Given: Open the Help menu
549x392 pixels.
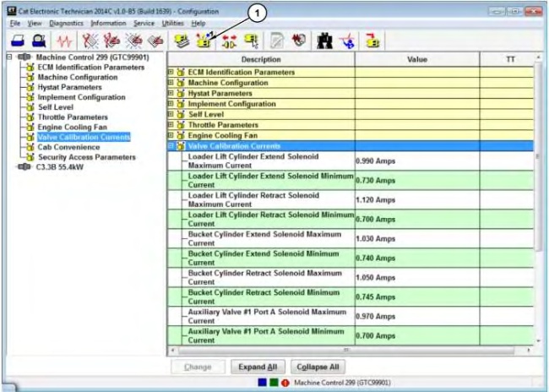Looking at the screenshot, I should click(x=198, y=24).
